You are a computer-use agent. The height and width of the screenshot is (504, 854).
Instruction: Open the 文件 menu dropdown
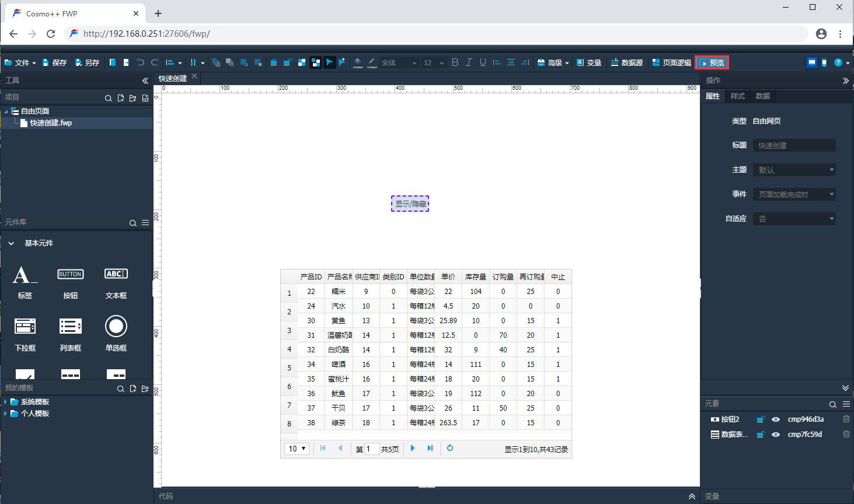coord(20,62)
